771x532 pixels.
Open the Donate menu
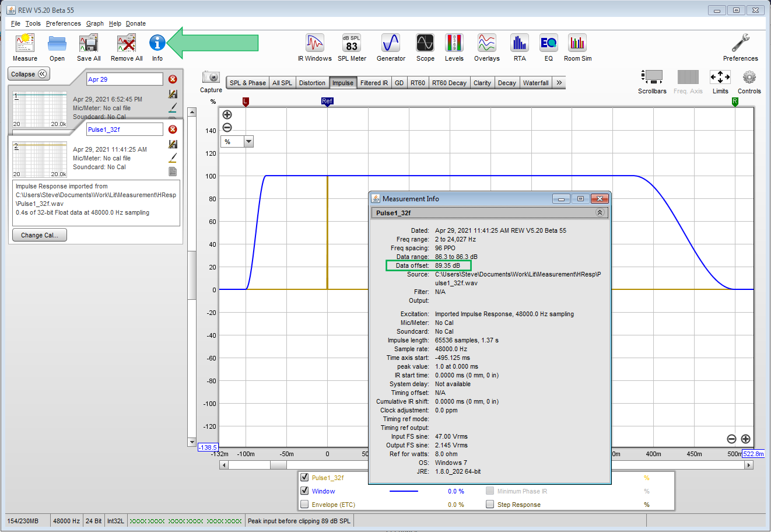coord(136,23)
